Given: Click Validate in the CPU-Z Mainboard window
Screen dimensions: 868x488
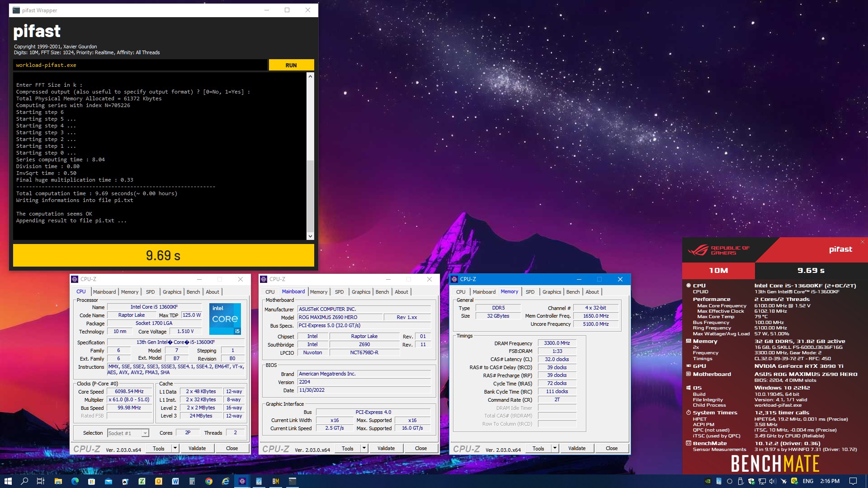Looking at the screenshot, I should click(x=386, y=448).
